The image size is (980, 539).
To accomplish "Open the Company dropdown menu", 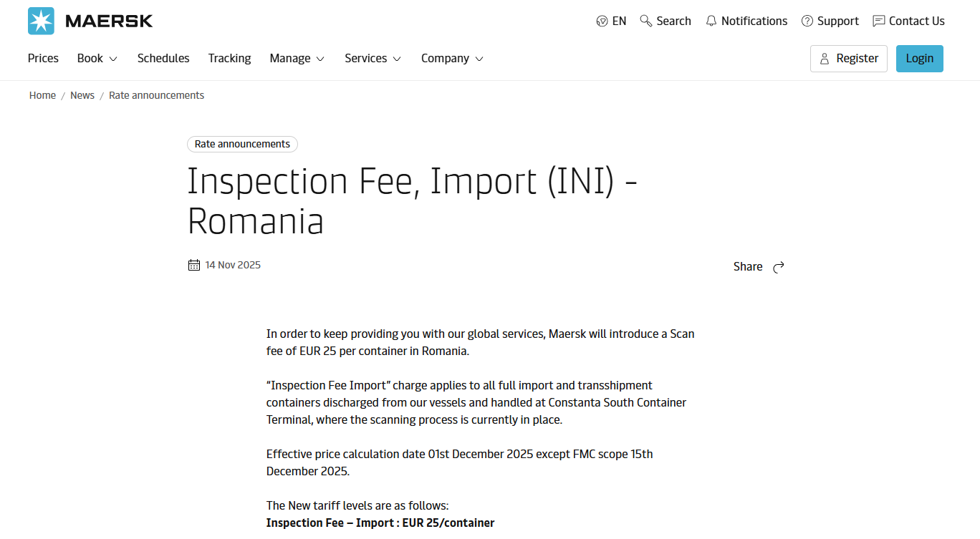I will tap(452, 59).
